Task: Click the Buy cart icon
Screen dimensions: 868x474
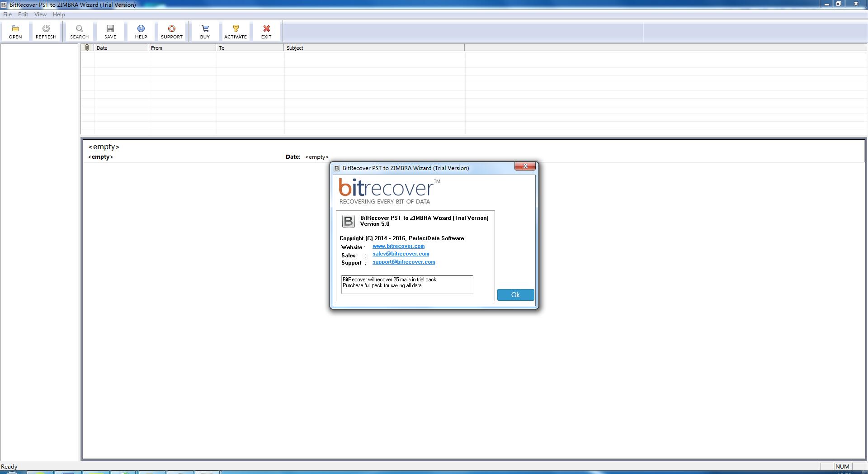Action: tap(204, 31)
